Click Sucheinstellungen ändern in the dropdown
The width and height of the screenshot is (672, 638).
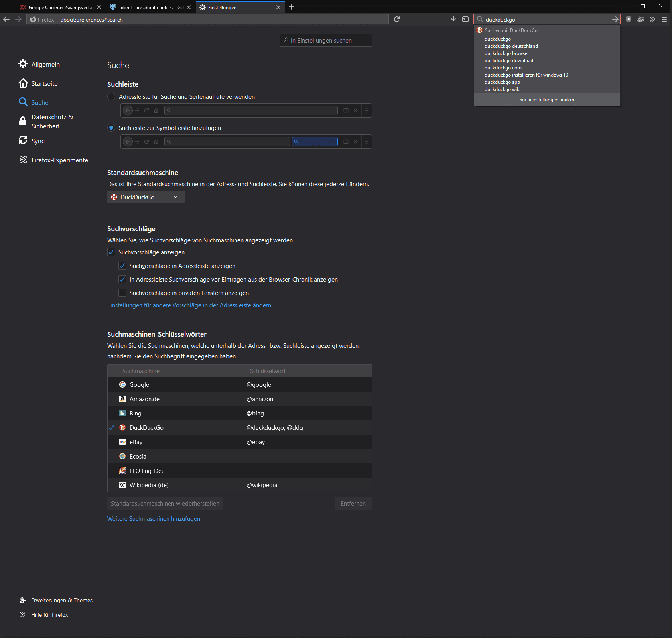click(547, 100)
